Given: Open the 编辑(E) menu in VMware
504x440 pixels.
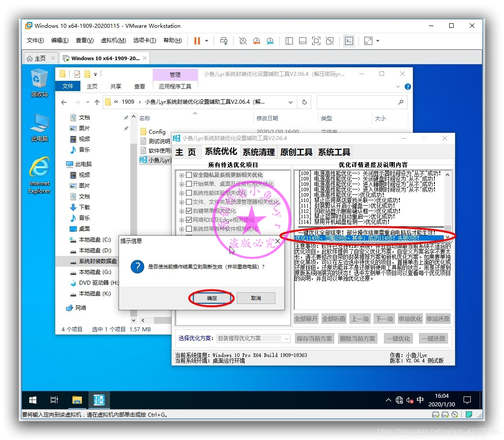Looking at the screenshot, I should (60, 40).
